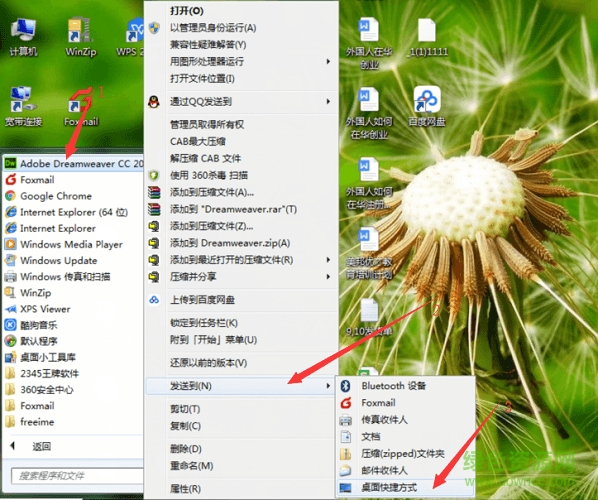
Task: Select 添加到 Dreamweaver.zip(A) option
Action: pos(241,243)
